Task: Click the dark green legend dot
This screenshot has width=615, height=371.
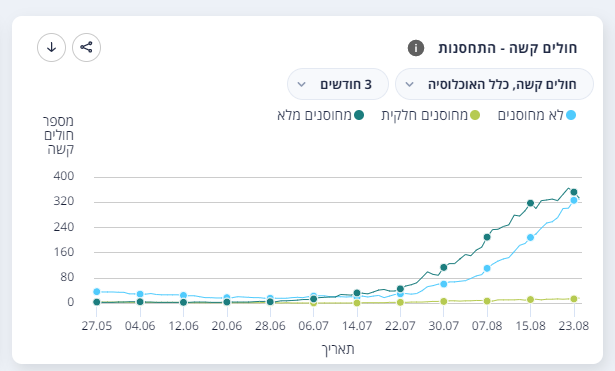Action: click(359, 115)
